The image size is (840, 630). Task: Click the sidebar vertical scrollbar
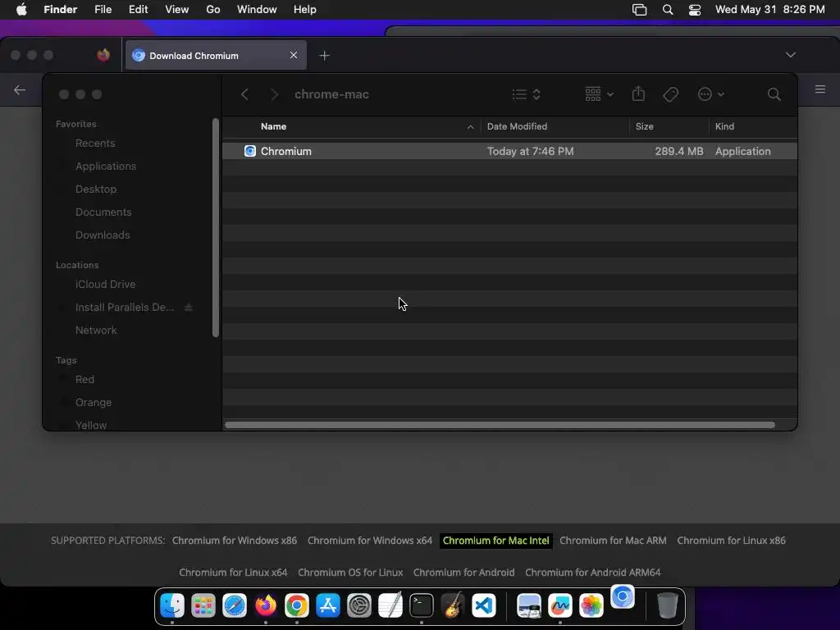click(x=216, y=228)
